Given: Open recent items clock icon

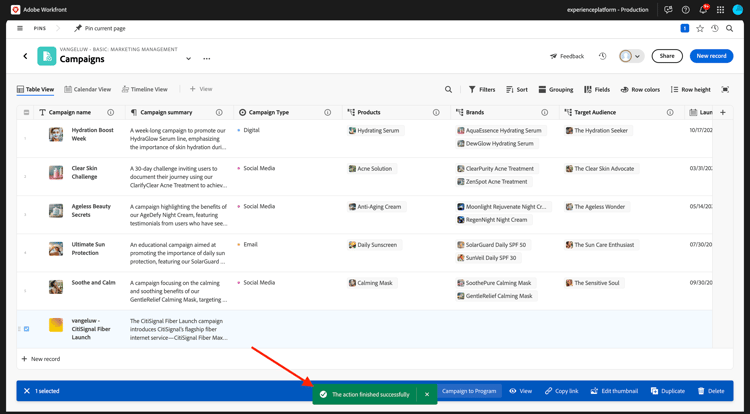Looking at the screenshot, I should [715, 29].
